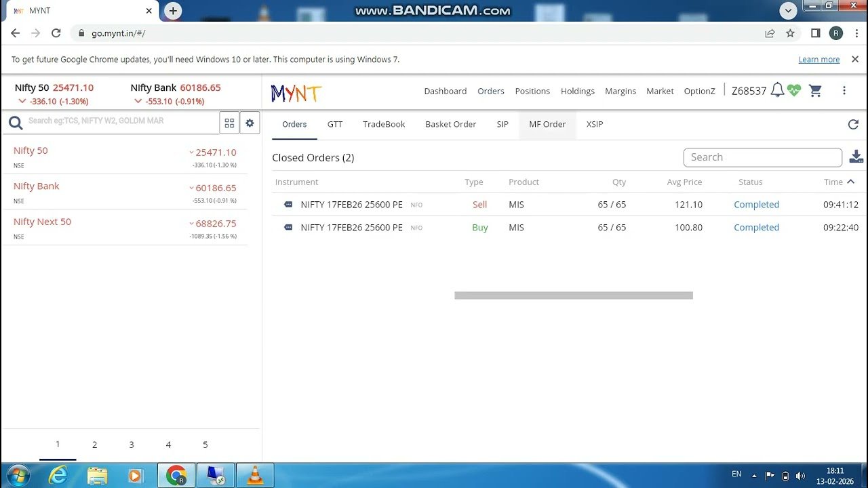Click inside the orders Search box
Viewport: 868px width, 488px height.
[x=762, y=157]
